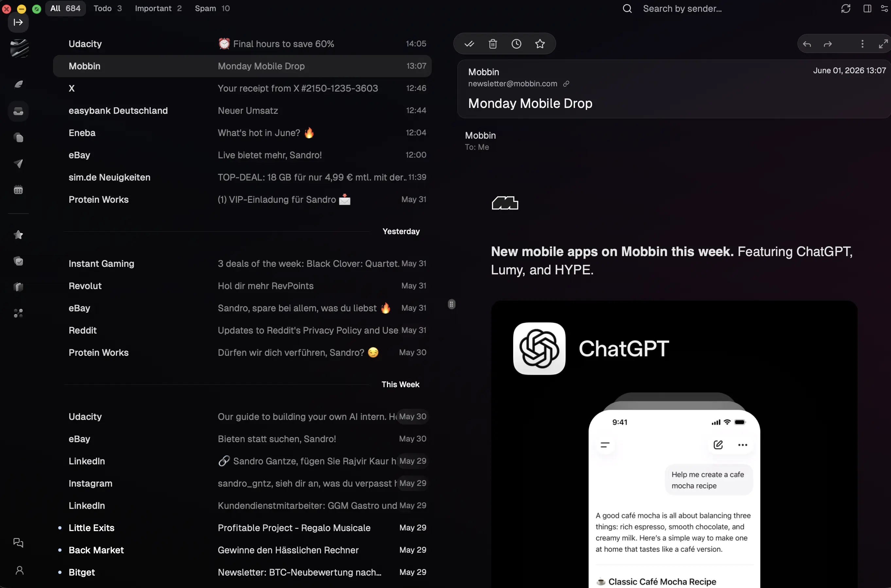Open eBay Bieten statt suchen email

click(242, 439)
